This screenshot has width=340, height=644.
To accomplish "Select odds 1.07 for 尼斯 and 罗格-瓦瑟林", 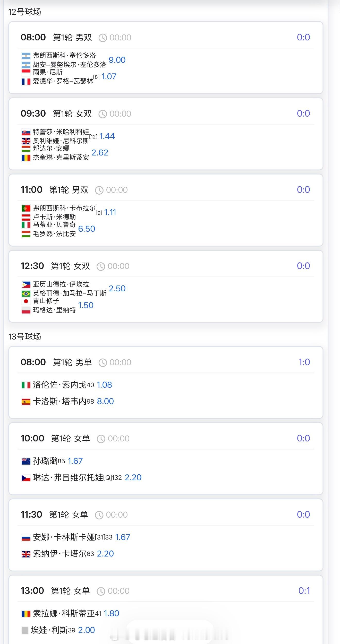I will pos(109,76).
